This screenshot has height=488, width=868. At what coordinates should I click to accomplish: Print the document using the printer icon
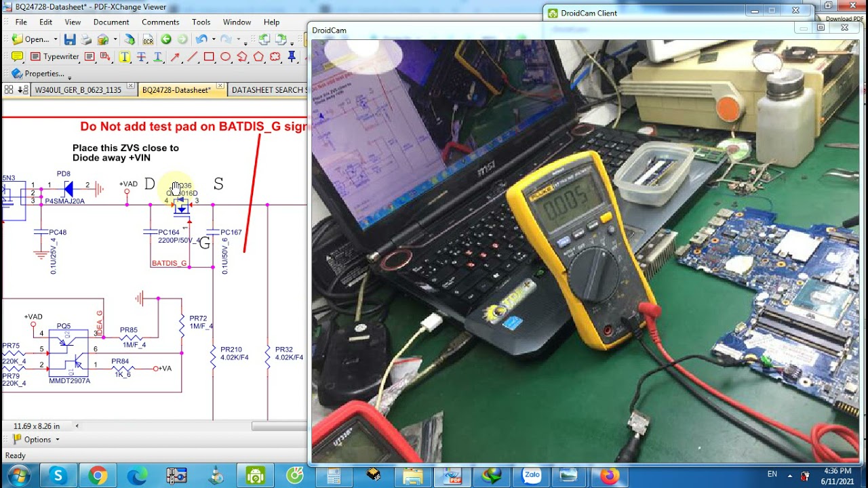point(86,39)
